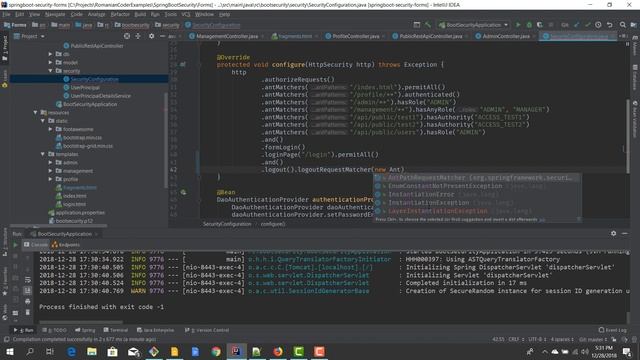Collapse the resources folder

coord(36,112)
